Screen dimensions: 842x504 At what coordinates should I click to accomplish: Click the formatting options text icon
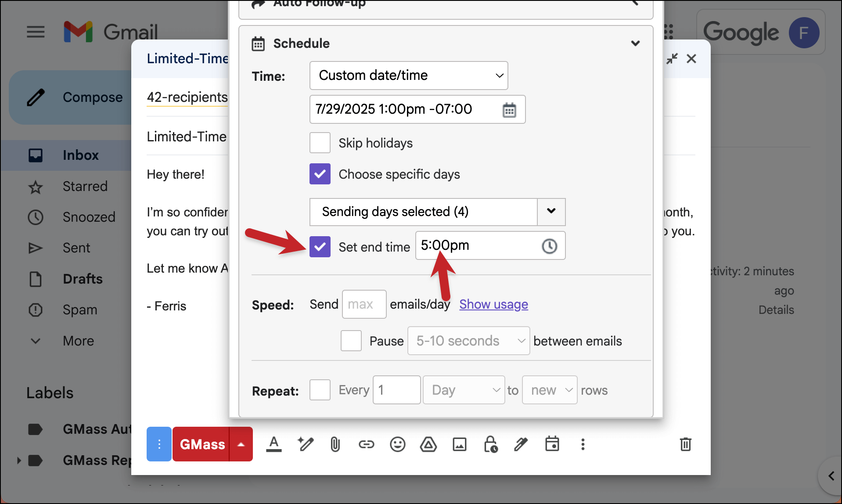pyautogui.click(x=273, y=444)
